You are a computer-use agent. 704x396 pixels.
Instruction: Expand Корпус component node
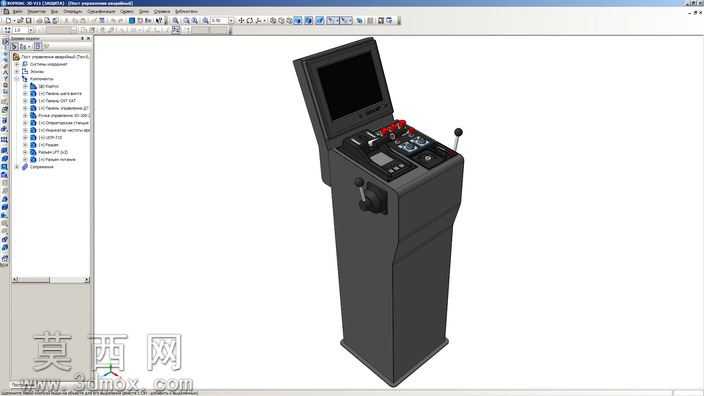pos(25,86)
